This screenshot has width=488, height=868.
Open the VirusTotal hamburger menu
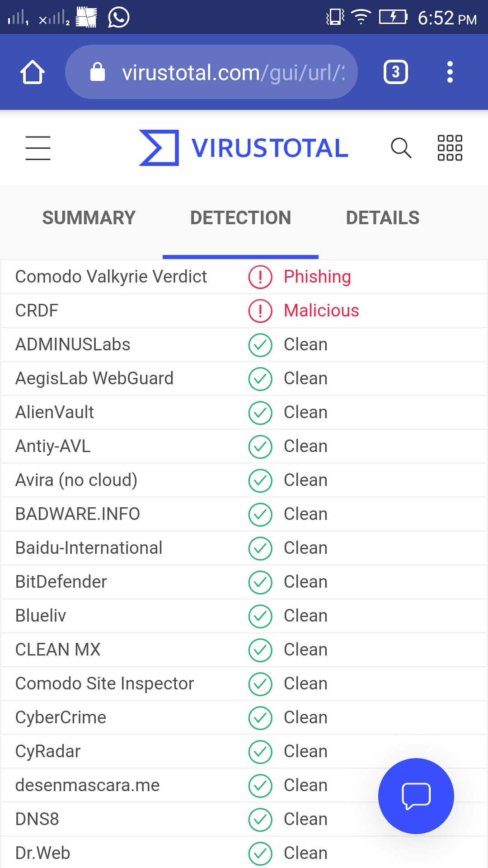coord(38,148)
